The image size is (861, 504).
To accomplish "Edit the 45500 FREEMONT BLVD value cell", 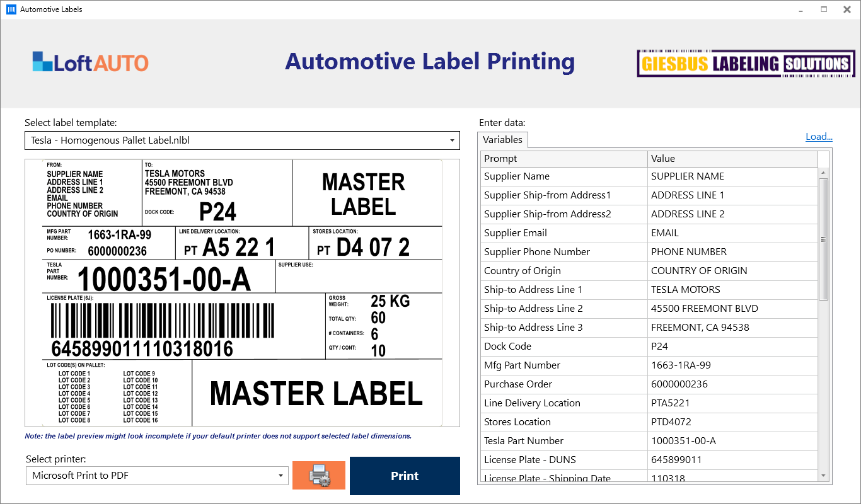I will click(x=733, y=309).
